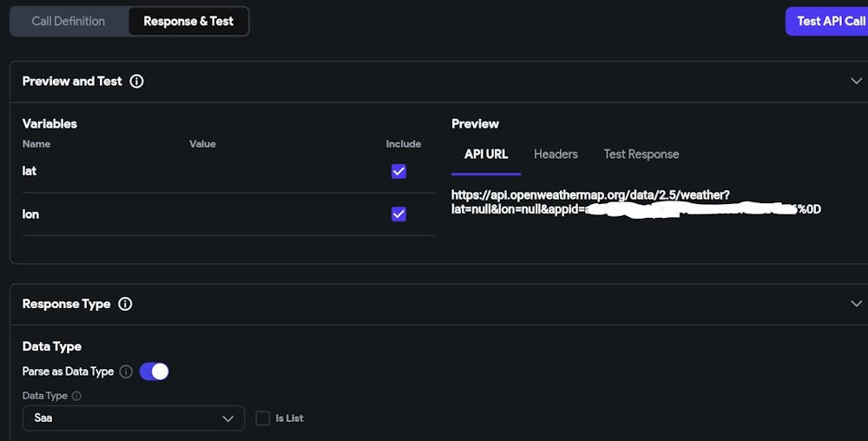Viewport: 868px width, 441px height.
Task: Select the API URL preview tab
Action: pos(486,155)
